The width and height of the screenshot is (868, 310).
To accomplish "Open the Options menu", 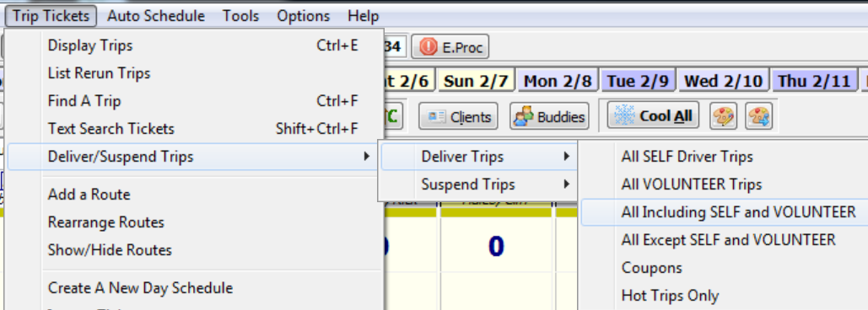I will [x=304, y=16].
